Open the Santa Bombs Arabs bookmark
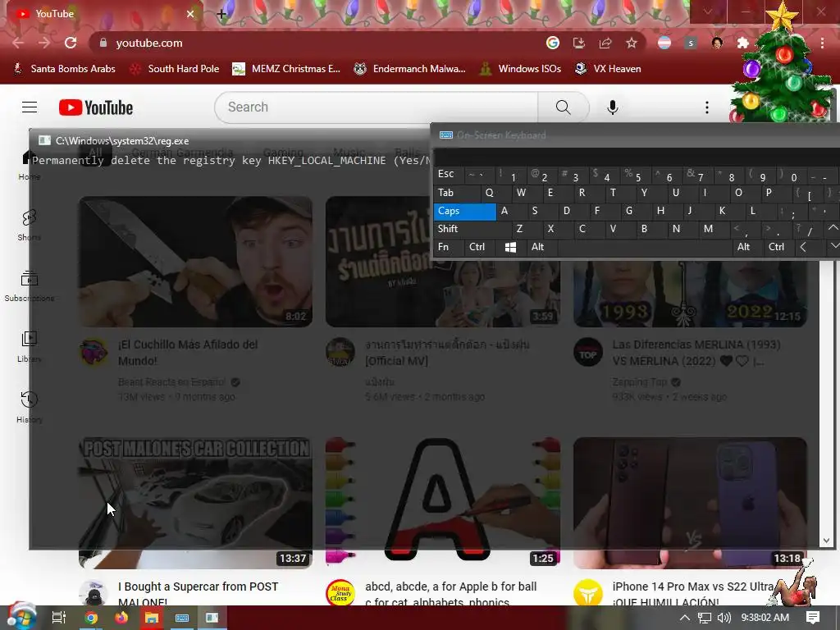The image size is (840, 630). [x=64, y=69]
